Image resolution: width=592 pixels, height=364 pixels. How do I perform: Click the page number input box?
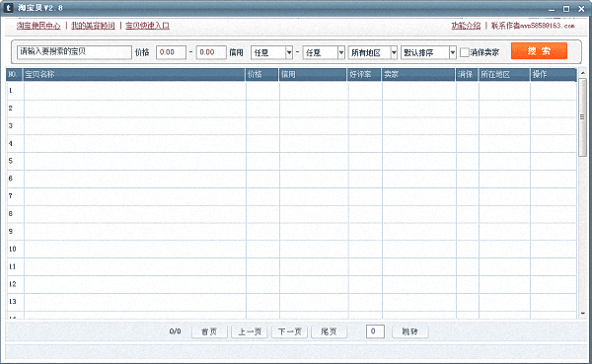click(375, 331)
